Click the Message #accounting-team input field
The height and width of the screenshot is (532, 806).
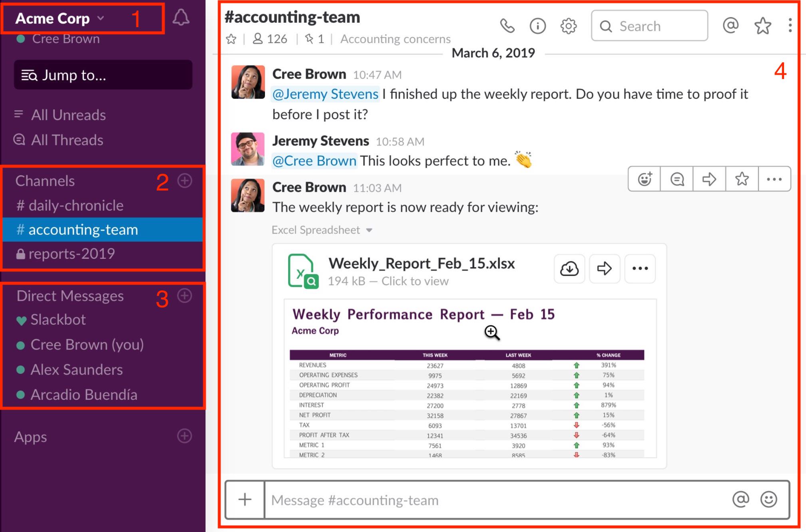(496, 500)
